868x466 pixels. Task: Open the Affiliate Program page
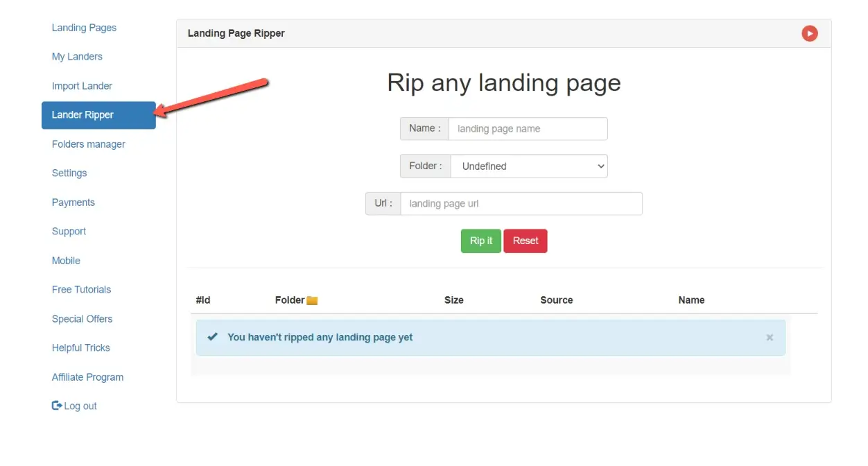pos(87,377)
